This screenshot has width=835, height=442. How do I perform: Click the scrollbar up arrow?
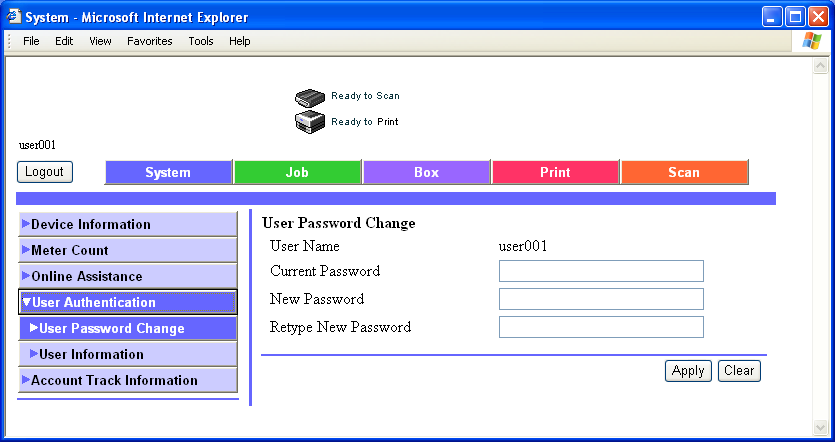coord(820,66)
